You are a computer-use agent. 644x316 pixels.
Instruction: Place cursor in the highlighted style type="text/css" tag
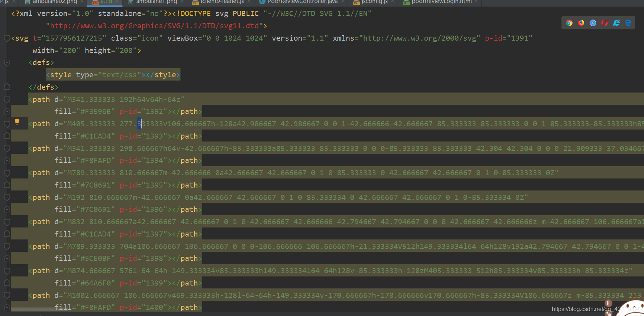(x=113, y=75)
